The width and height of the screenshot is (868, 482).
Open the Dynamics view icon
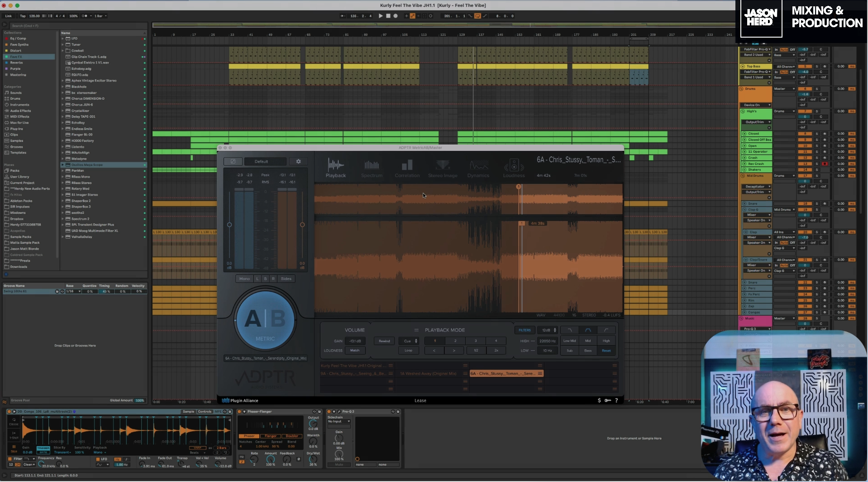[x=478, y=168]
